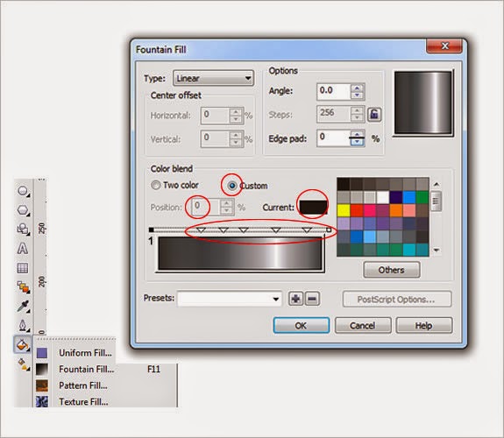504x438 pixels.
Task: Click the Help button
Action: (424, 326)
